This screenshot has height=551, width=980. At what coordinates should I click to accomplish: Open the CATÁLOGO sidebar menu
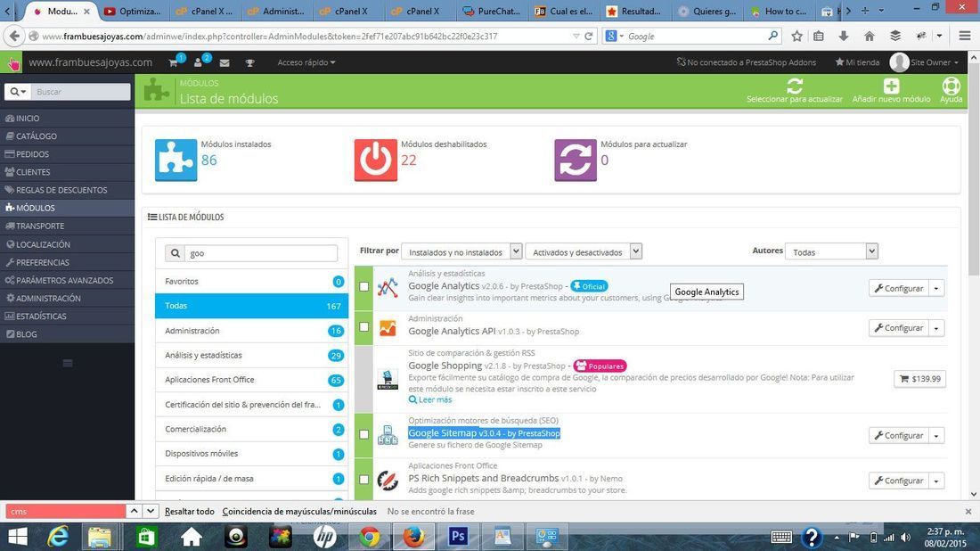68,136
